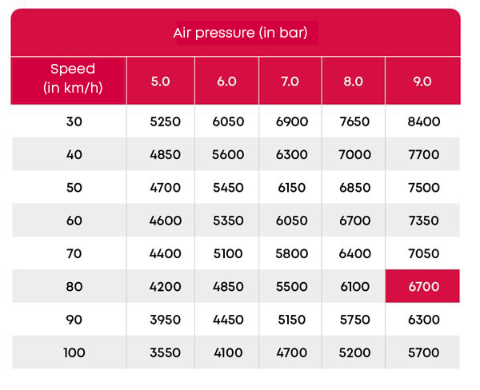Click the speed 100 row label
The height and width of the screenshot is (390, 480).
click(x=74, y=352)
